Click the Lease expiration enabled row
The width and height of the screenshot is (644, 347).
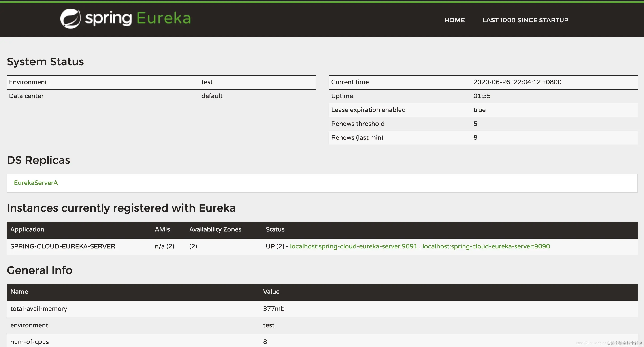point(368,110)
